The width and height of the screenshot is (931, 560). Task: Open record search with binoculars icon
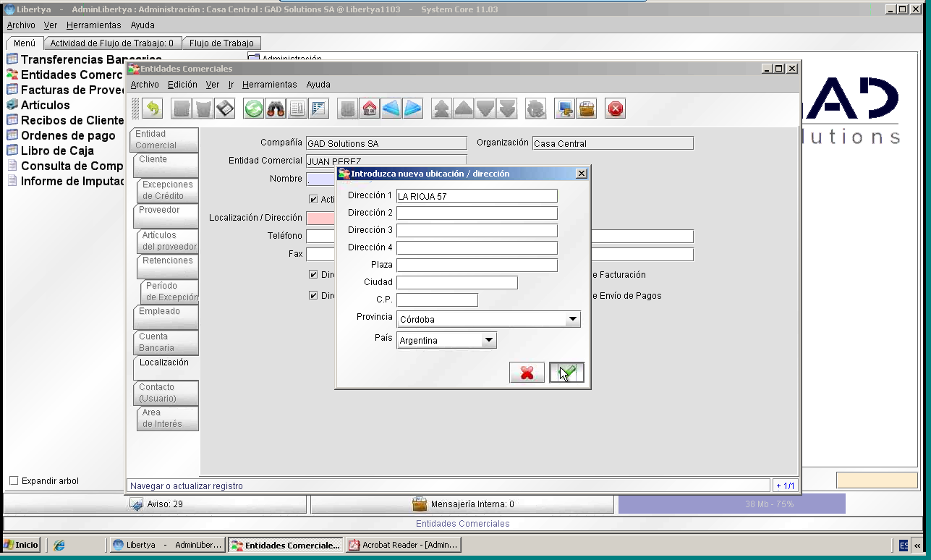coord(276,109)
